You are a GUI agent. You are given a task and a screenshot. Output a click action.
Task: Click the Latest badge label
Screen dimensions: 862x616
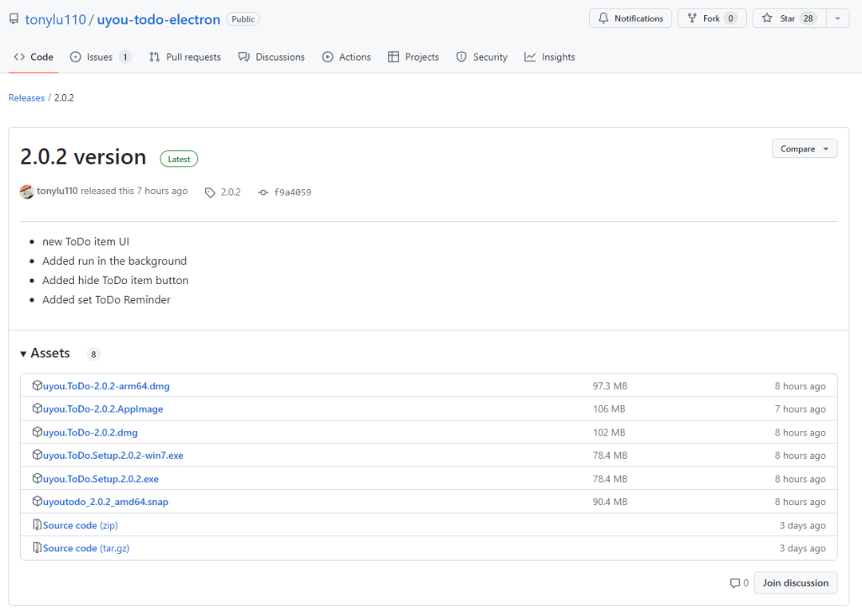point(180,160)
